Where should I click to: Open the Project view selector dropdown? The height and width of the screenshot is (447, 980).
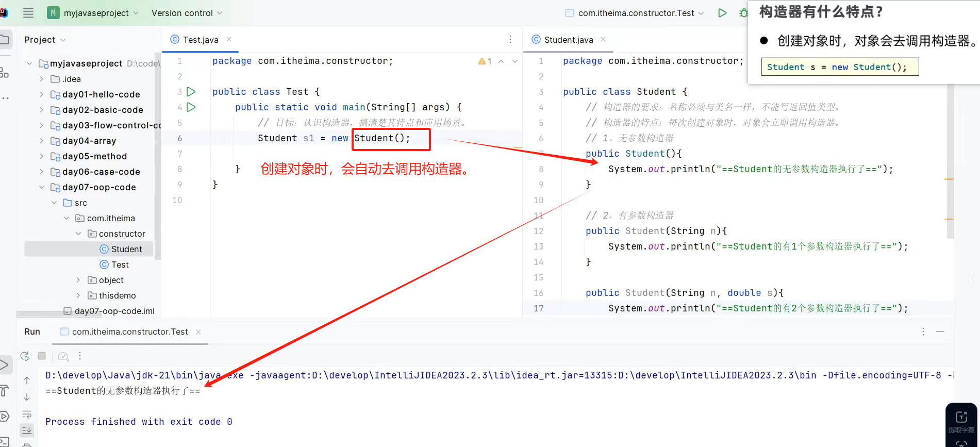click(x=45, y=40)
